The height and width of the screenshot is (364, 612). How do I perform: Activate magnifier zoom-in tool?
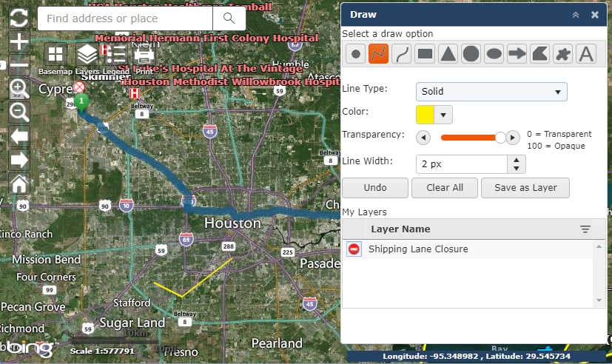[19, 89]
